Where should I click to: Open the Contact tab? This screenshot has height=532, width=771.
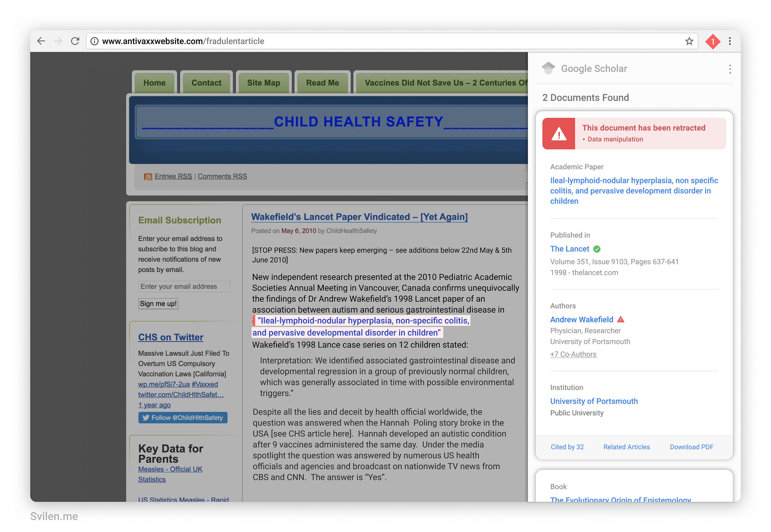pos(206,83)
